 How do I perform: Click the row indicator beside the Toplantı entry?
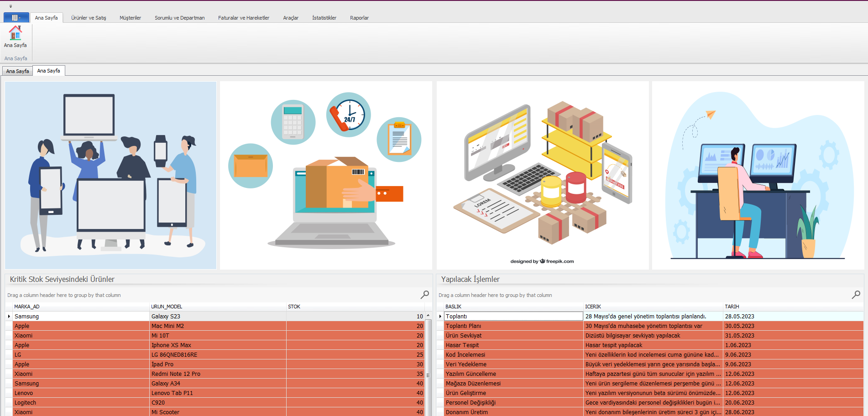(x=439, y=316)
